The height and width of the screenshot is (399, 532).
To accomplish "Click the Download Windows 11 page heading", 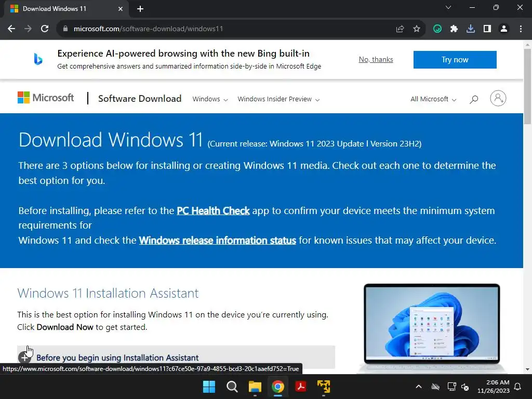I will pos(111,140).
